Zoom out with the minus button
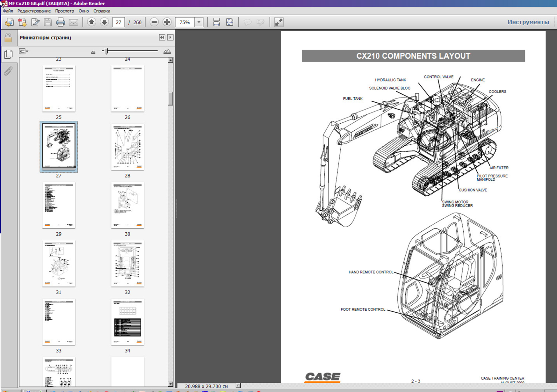The width and height of the screenshot is (557, 392). point(154,22)
